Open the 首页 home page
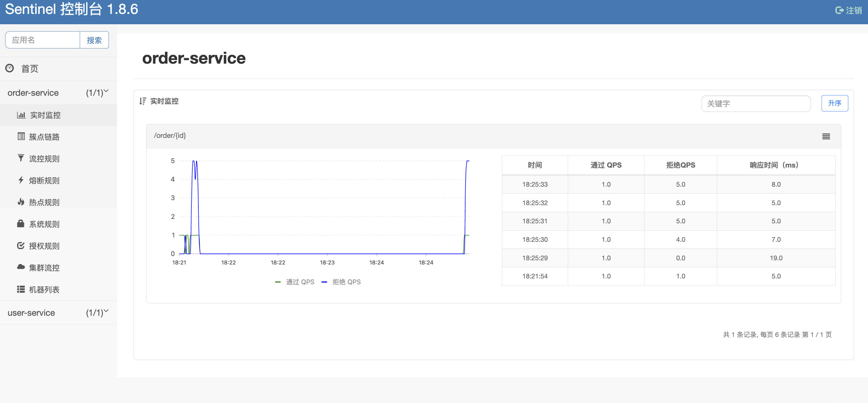868x403 pixels. [30, 69]
